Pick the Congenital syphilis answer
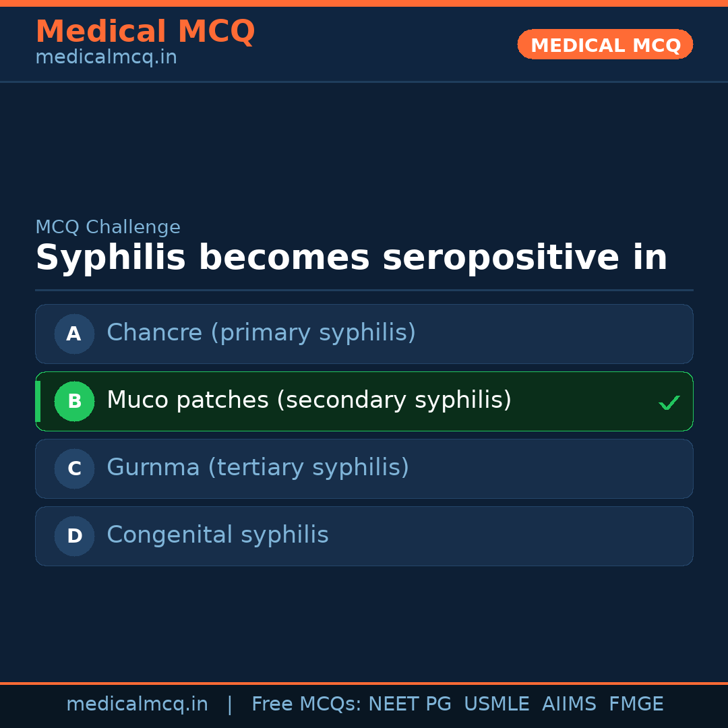728x728 pixels. [x=217, y=535]
